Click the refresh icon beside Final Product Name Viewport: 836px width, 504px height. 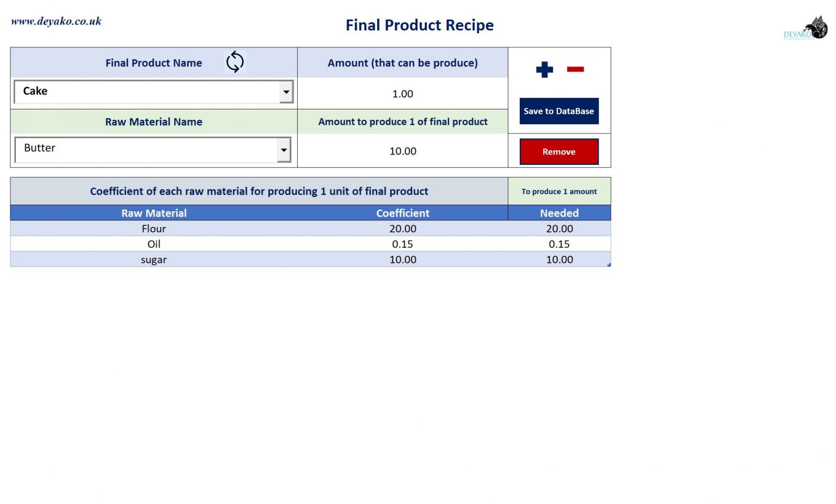(235, 62)
